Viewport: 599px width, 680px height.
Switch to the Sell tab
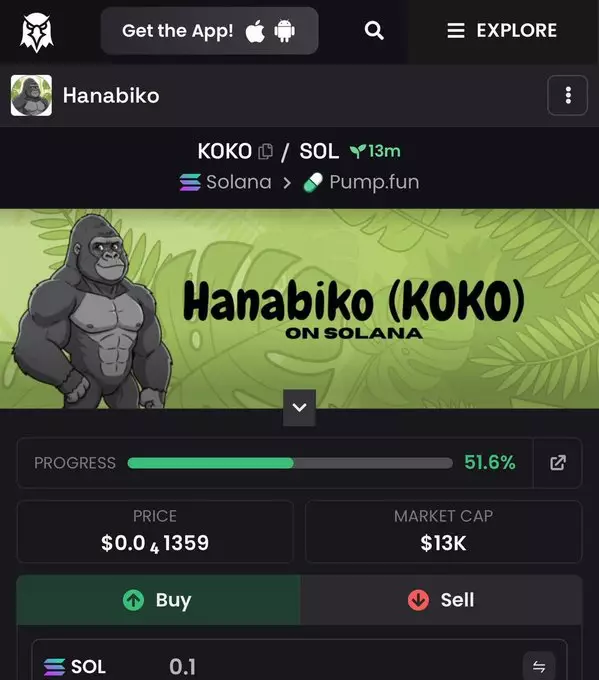coord(441,600)
